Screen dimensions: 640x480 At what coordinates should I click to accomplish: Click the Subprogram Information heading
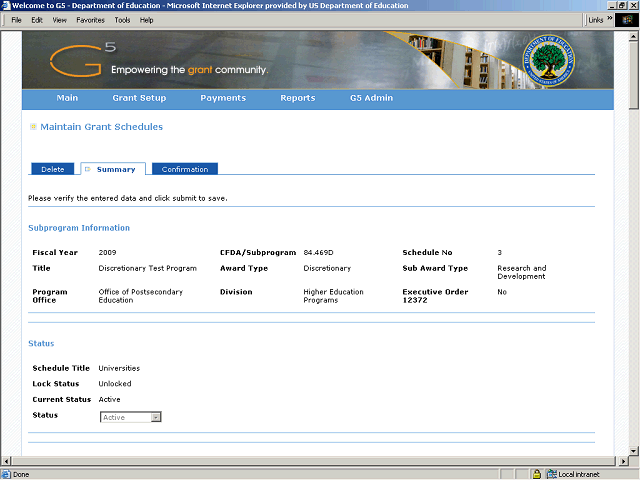pos(79,228)
